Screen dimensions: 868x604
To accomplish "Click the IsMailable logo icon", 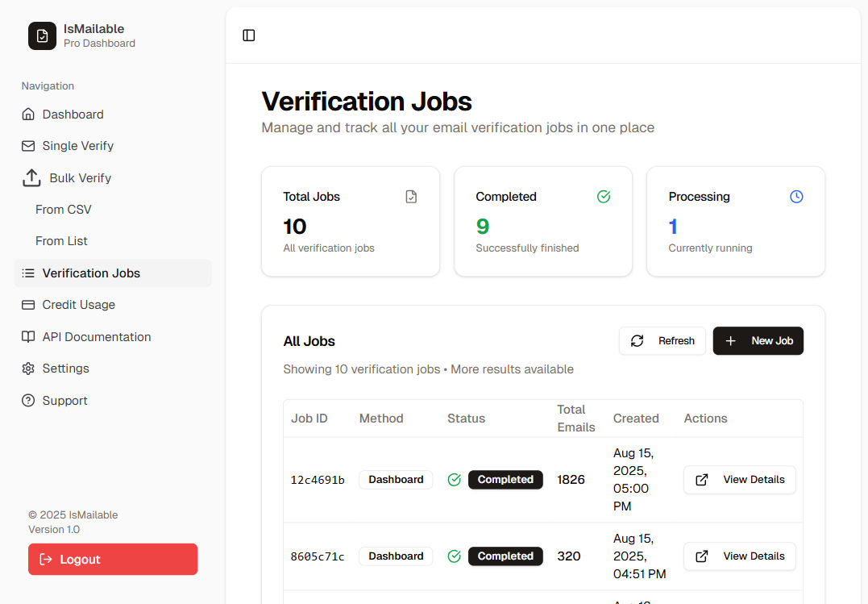I will pos(42,35).
